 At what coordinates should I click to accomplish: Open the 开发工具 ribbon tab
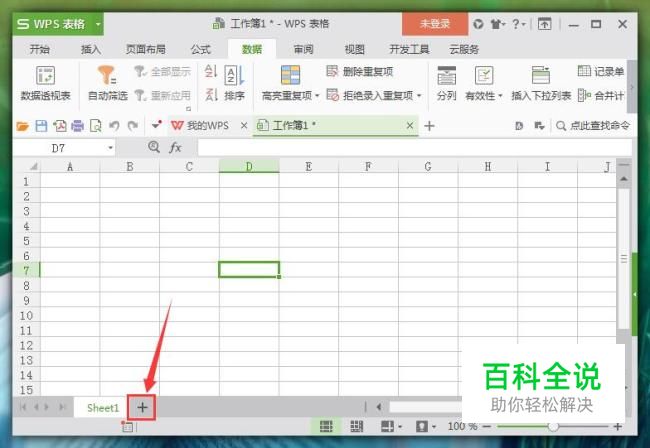tap(409, 49)
